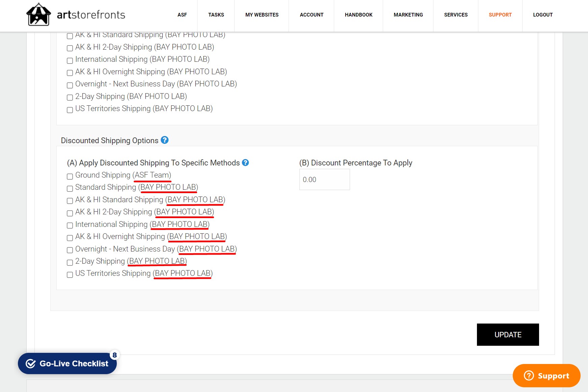
Task: Check Overnight - Next Business Day in upper list
Action: [70, 85]
